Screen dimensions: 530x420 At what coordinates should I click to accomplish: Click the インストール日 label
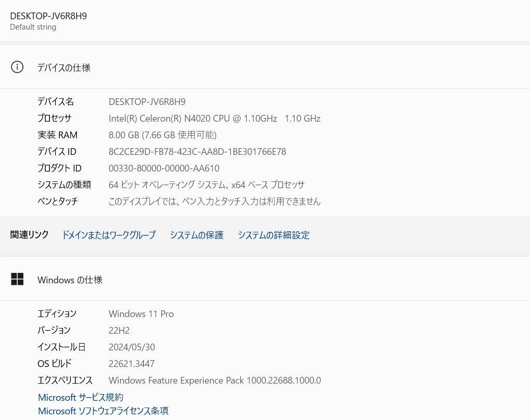click(x=61, y=347)
